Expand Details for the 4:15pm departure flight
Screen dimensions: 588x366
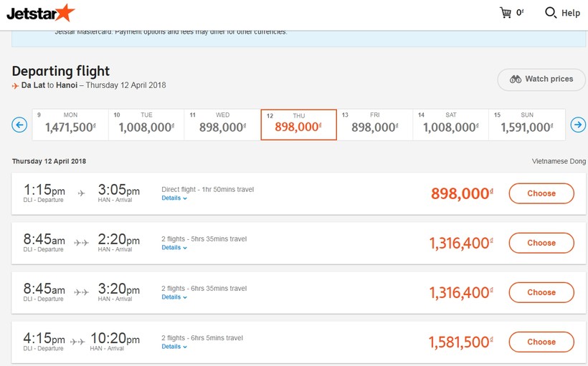[x=174, y=347]
